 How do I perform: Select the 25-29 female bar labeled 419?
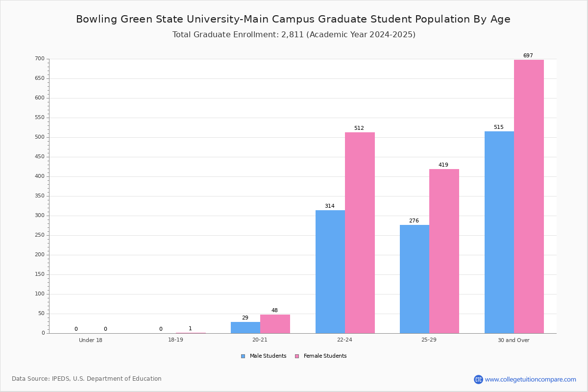coord(444,251)
